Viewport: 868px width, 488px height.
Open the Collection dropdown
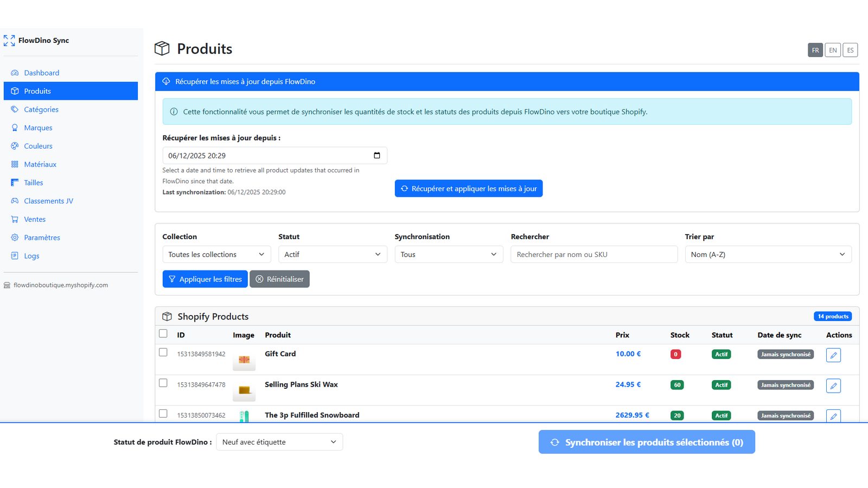[216, 254]
